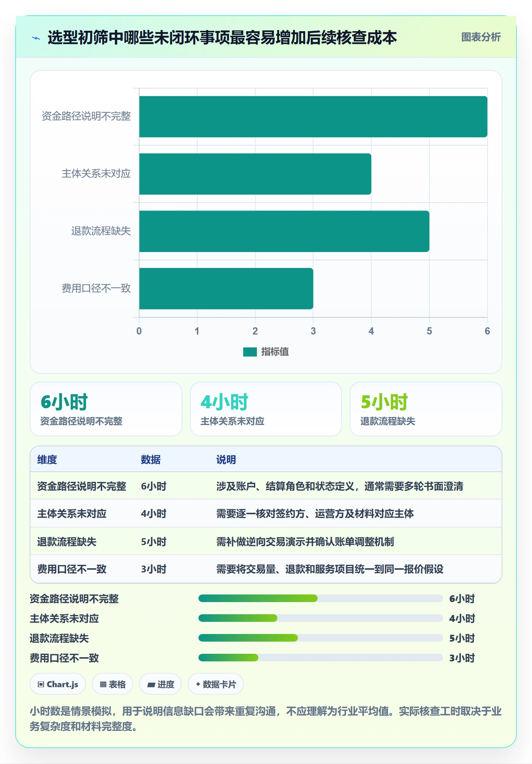This screenshot has height=764, width=532.
Task: Click the 3小时 table data cell
Action: 154,569
